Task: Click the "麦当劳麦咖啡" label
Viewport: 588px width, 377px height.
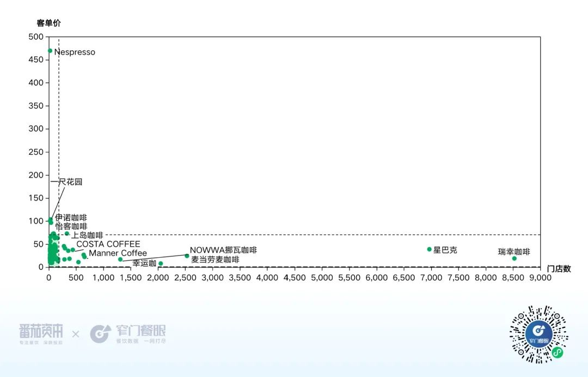Action: 215,259
